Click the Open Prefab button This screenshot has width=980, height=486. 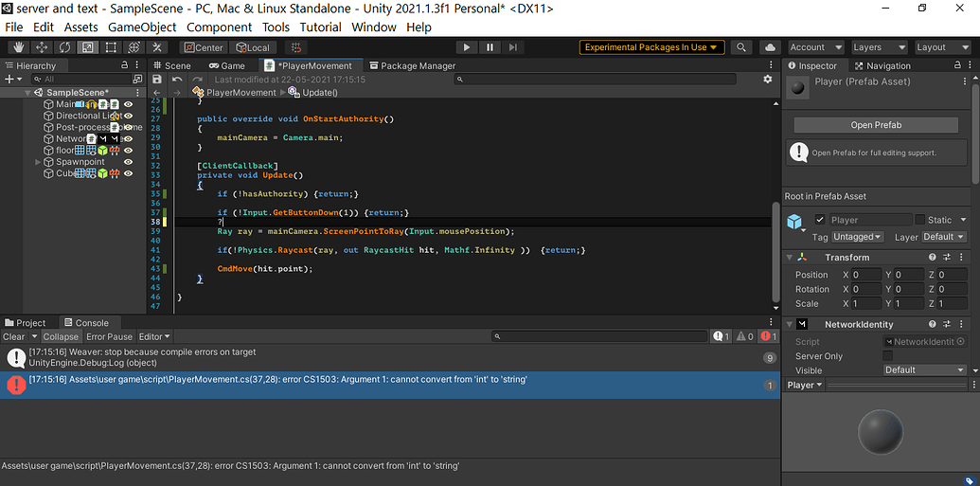(876, 125)
